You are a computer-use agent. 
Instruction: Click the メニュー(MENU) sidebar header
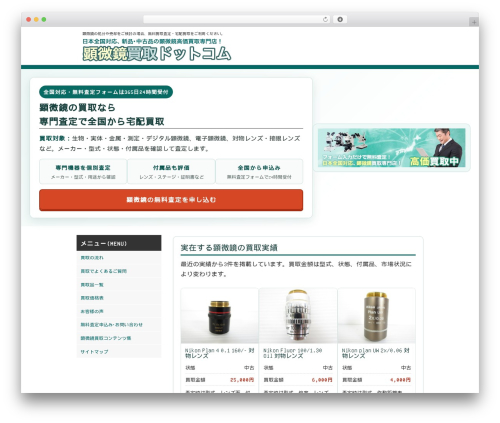[x=119, y=243]
